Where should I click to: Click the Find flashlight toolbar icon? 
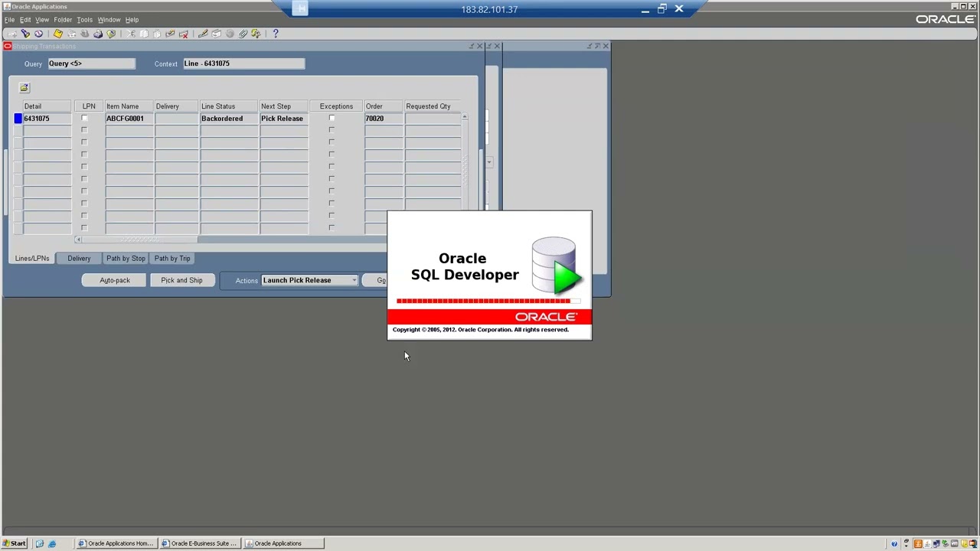[25, 34]
